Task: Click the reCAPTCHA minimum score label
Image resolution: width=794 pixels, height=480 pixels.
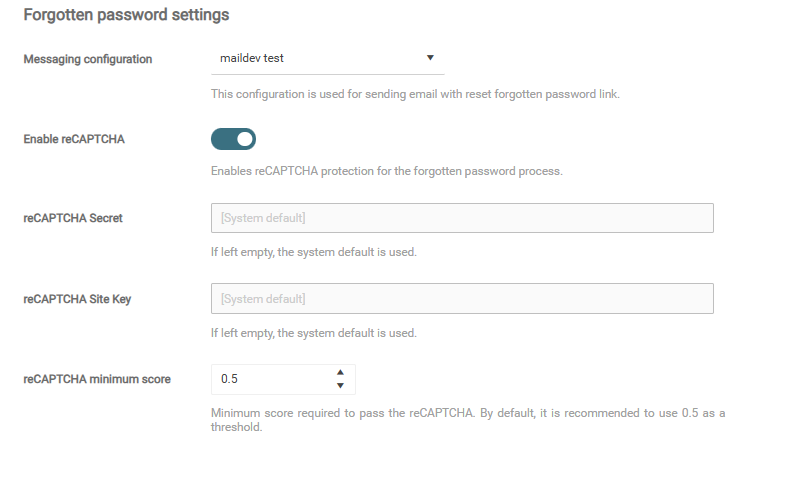Action: coord(97,379)
